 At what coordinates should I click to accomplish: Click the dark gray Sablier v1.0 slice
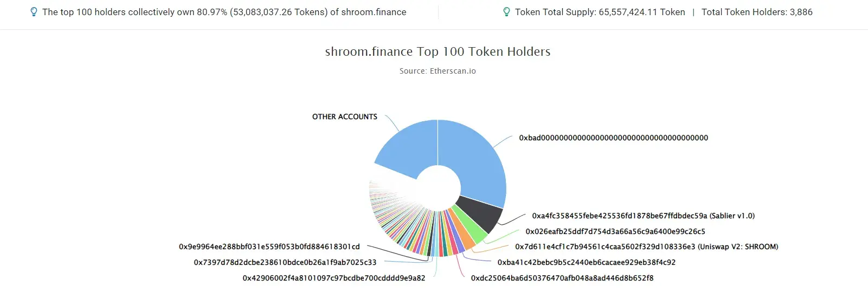pos(480,213)
